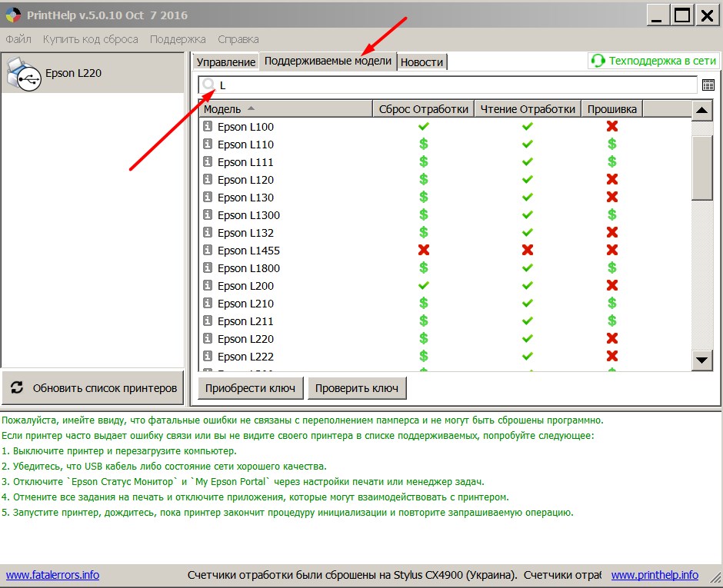
Task: Open the Поддержка menu
Action: click(178, 39)
